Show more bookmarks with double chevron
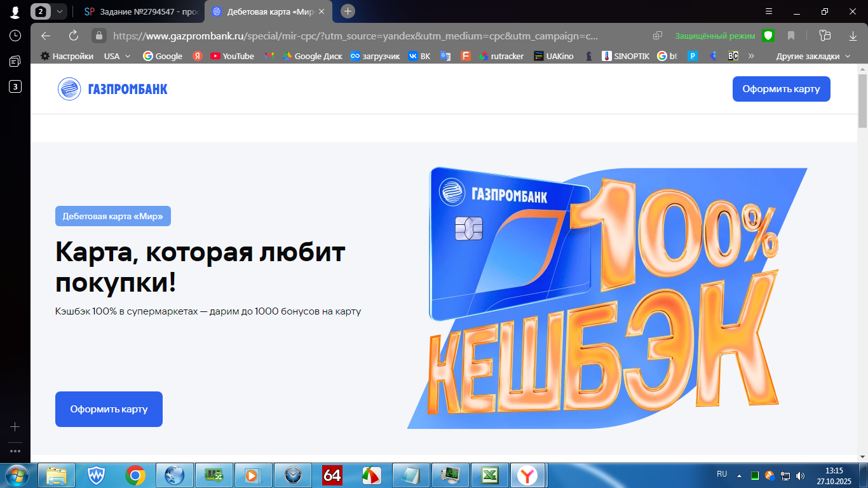The height and width of the screenshot is (488, 868). click(x=752, y=56)
